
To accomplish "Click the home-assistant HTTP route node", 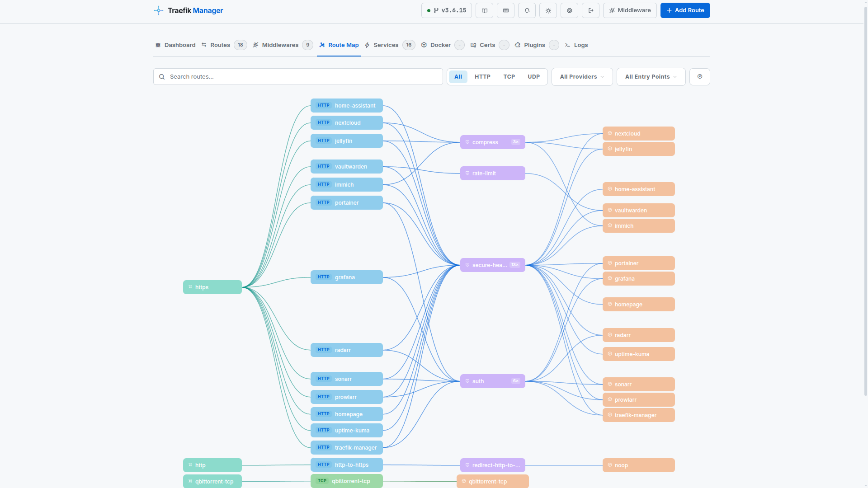I will pos(347,106).
